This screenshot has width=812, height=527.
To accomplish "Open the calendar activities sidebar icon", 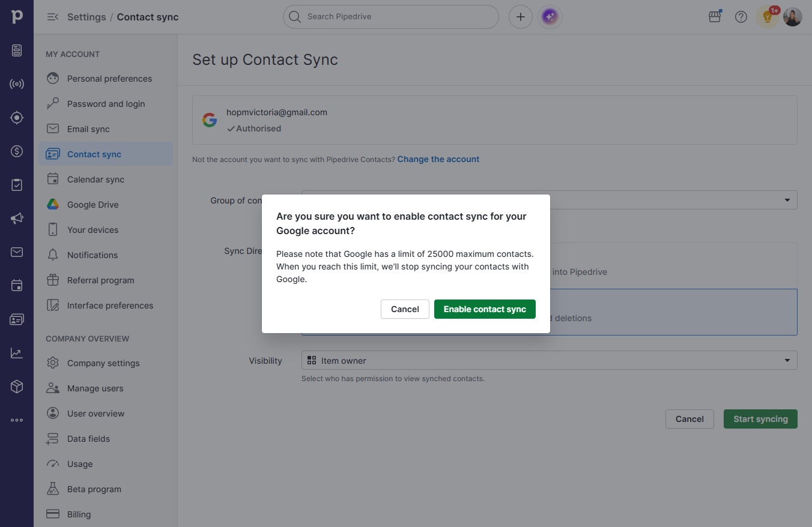I will [17, 286].
